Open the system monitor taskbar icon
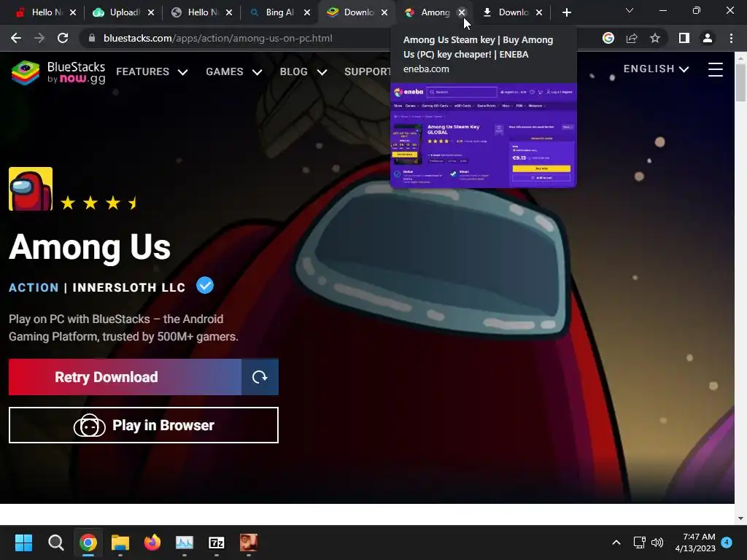747x560 pixels. [x=185, y=542]
